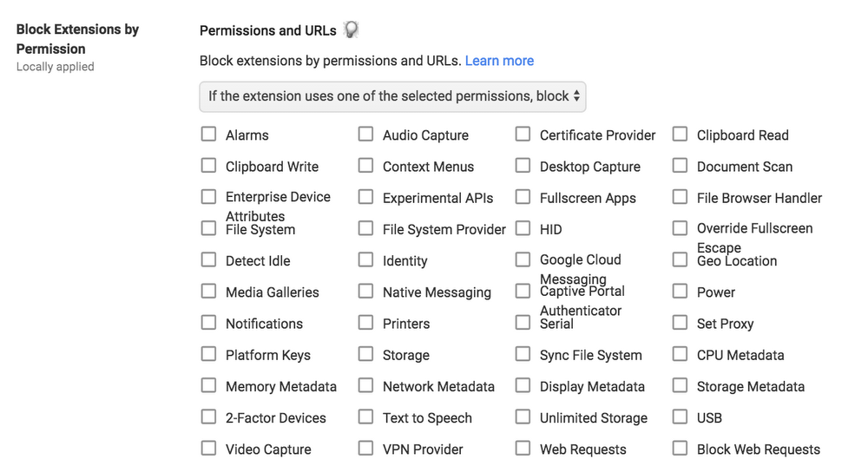
Task: Tick the Certificate Provider checkbox
Action: [523, 135]
